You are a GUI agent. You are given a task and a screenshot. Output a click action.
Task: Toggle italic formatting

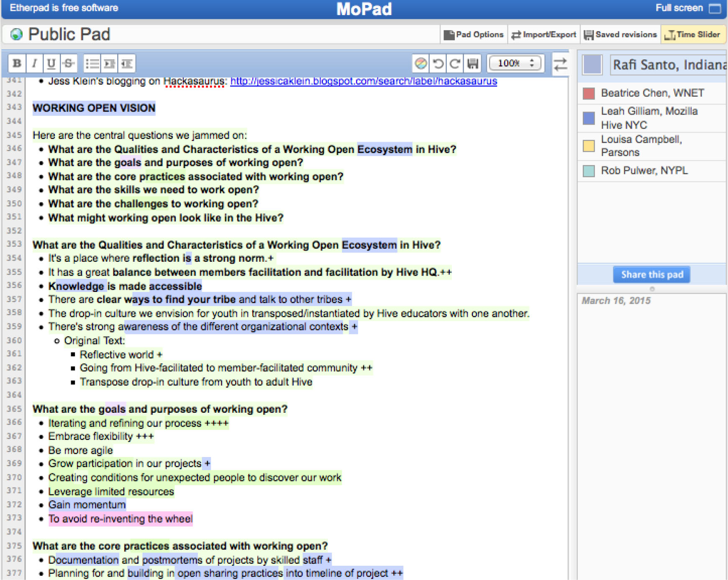pos(34,64)
